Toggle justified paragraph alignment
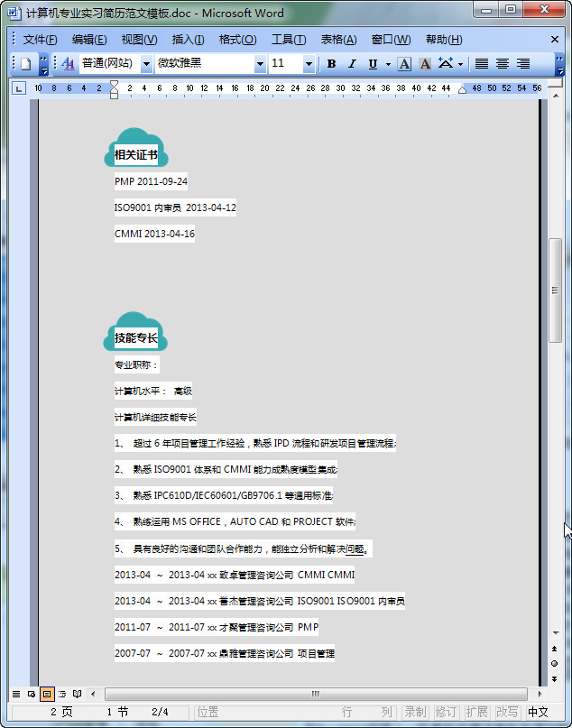The image size is (572, 728). (482, 64)
